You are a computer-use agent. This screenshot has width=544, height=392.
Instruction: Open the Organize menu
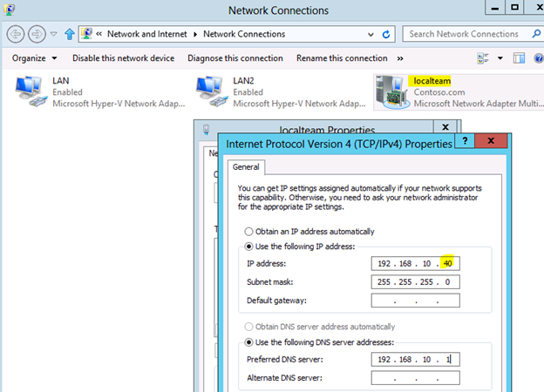tap(34, 58)
